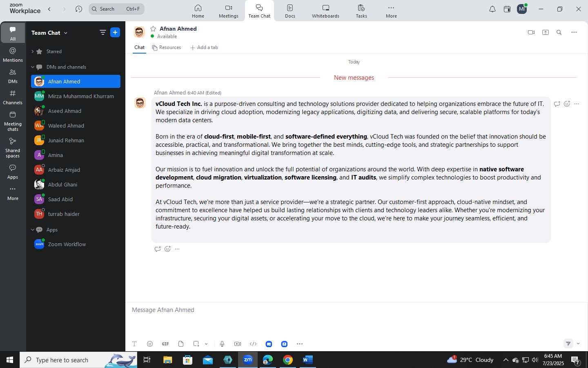The height and width of the screenshot is (368, 588).
Task: Switch to the Home tab
Action: tap(198, 11)
